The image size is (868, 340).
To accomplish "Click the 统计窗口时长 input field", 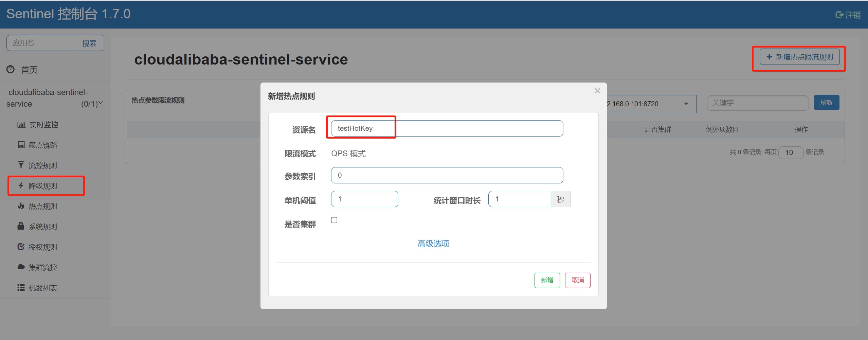I will coord(520,199).
